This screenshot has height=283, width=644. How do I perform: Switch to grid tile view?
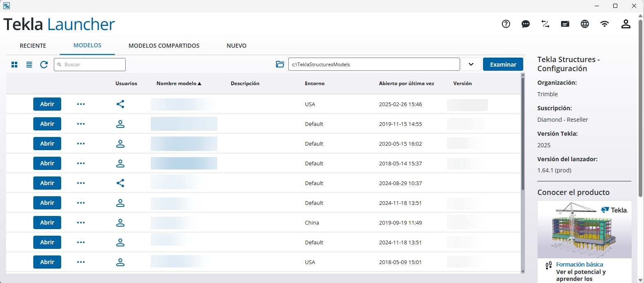point(14,65)
